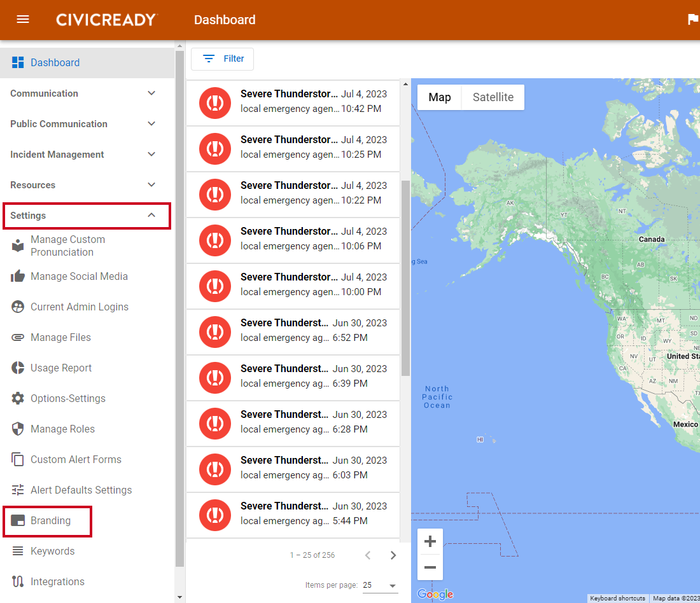
Task: Click alert icon for 10:25 PM alert
Action: [215, 149]
